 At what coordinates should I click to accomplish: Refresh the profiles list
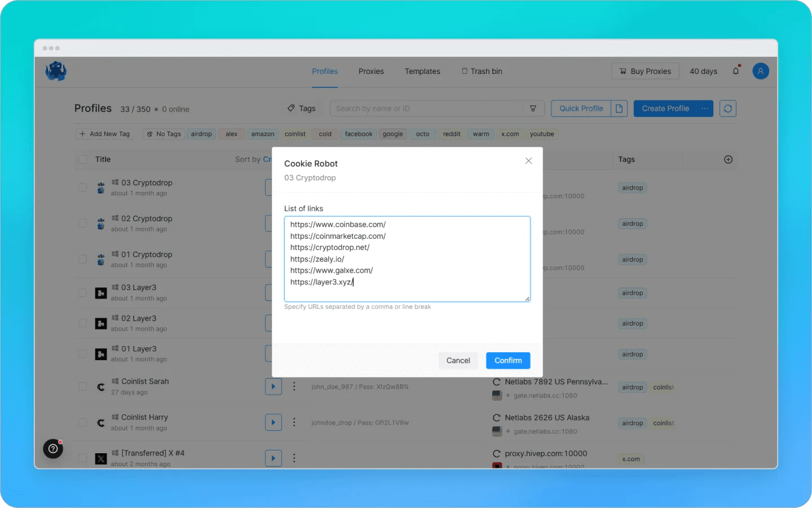(x=728, y=108)
